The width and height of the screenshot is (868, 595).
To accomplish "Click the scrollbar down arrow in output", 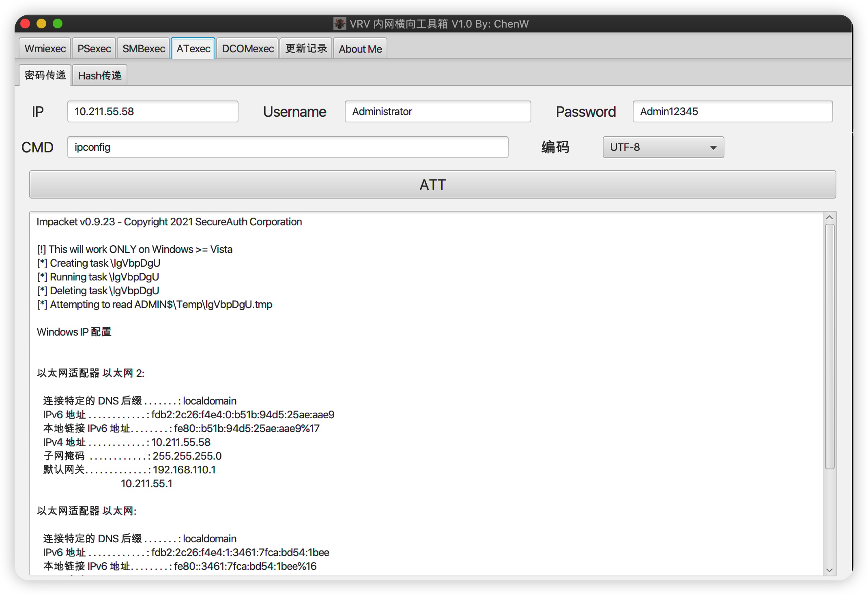I will [829, 570].
